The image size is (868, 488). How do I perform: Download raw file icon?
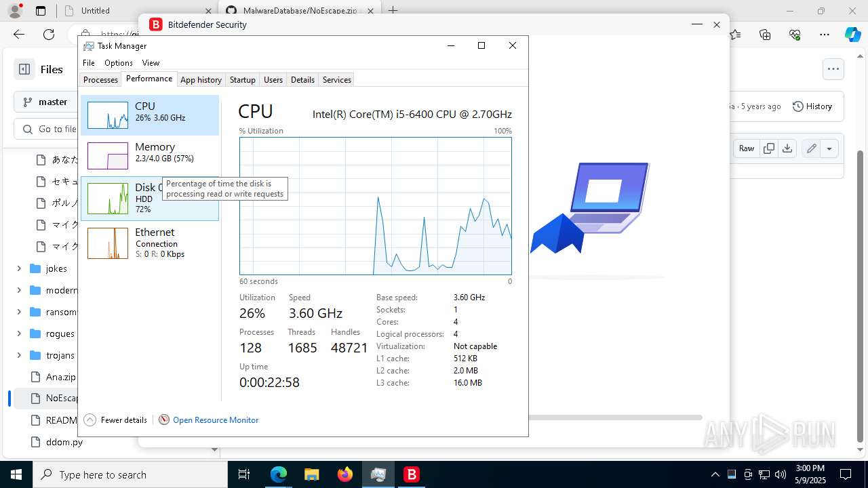(787, 148)
